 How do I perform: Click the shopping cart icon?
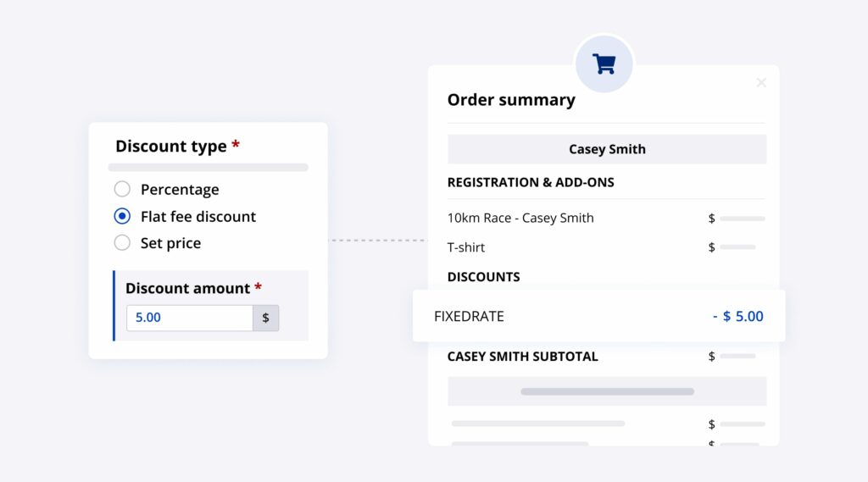(x=604, y=64)
